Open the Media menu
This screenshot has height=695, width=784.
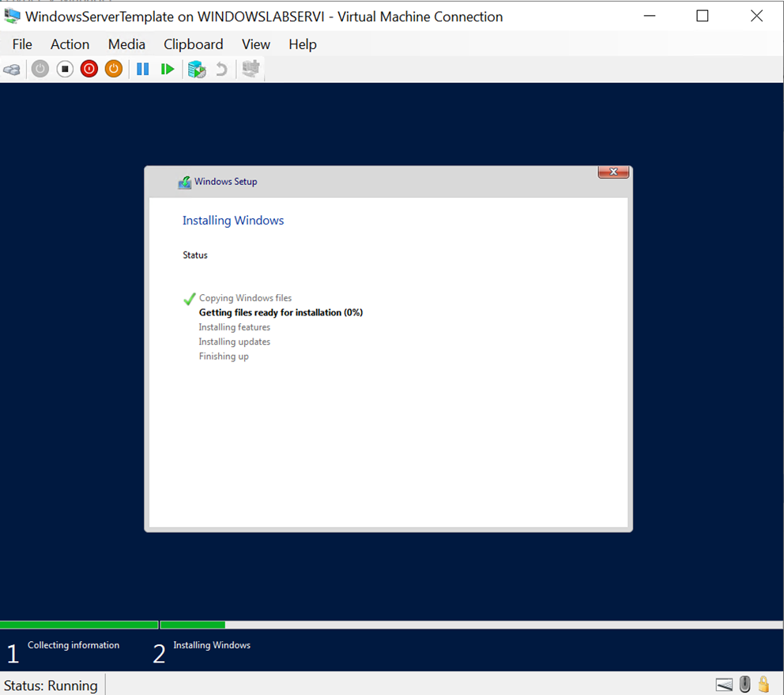click(126, 44)
